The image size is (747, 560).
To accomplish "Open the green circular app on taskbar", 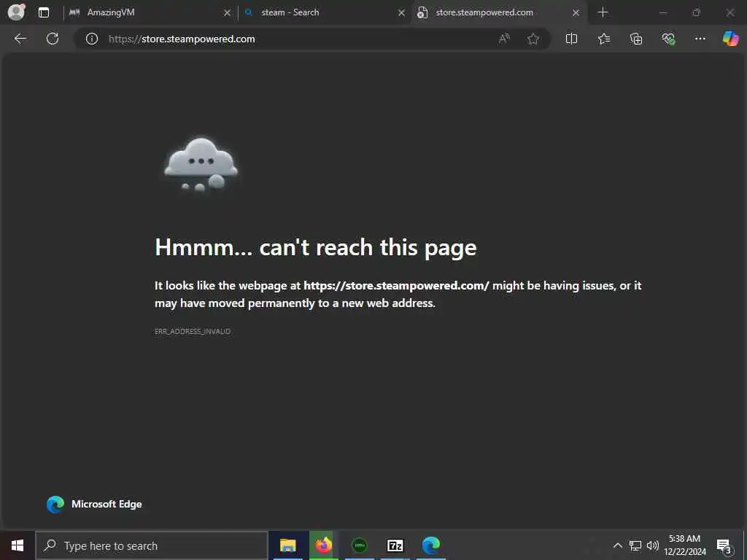I will tap(359, 545).
